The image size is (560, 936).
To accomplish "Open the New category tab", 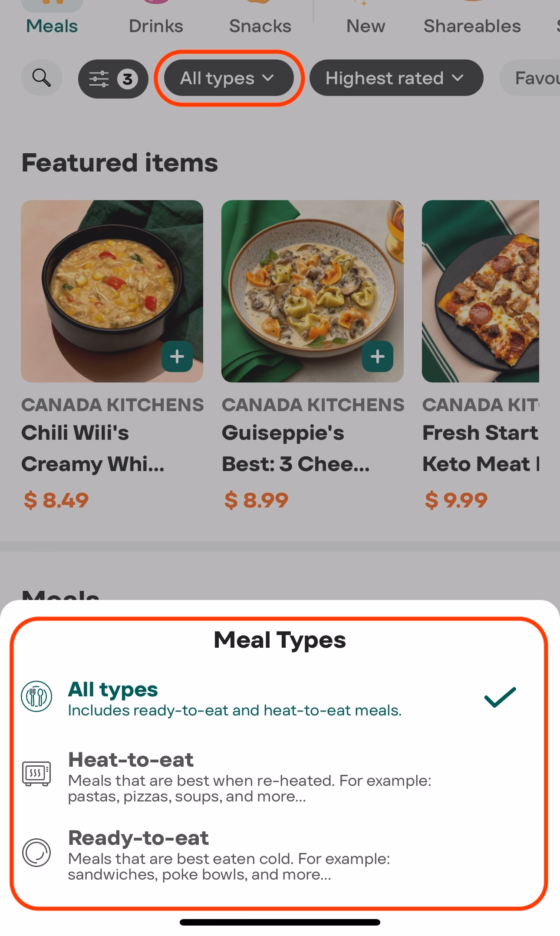I will pos(366,26).
